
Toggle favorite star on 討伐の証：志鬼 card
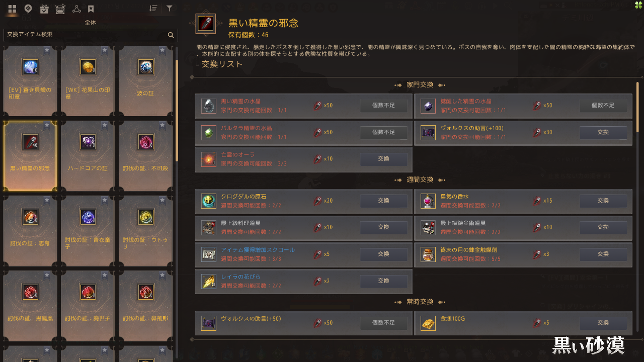47,200
